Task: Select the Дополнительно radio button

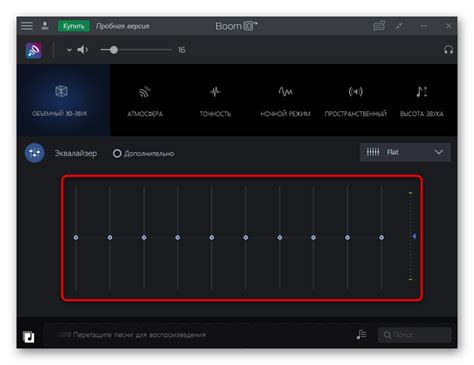Action: (117, 153)
